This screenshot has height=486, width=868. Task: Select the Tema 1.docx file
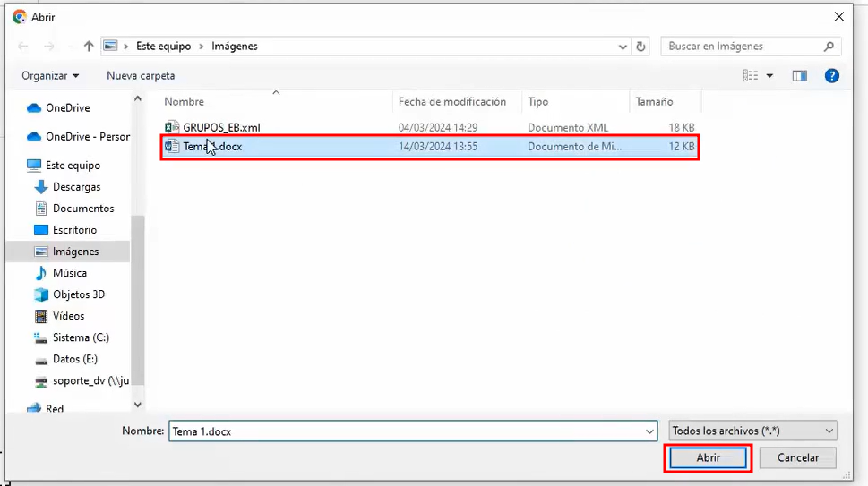click(x=212, y=147)
